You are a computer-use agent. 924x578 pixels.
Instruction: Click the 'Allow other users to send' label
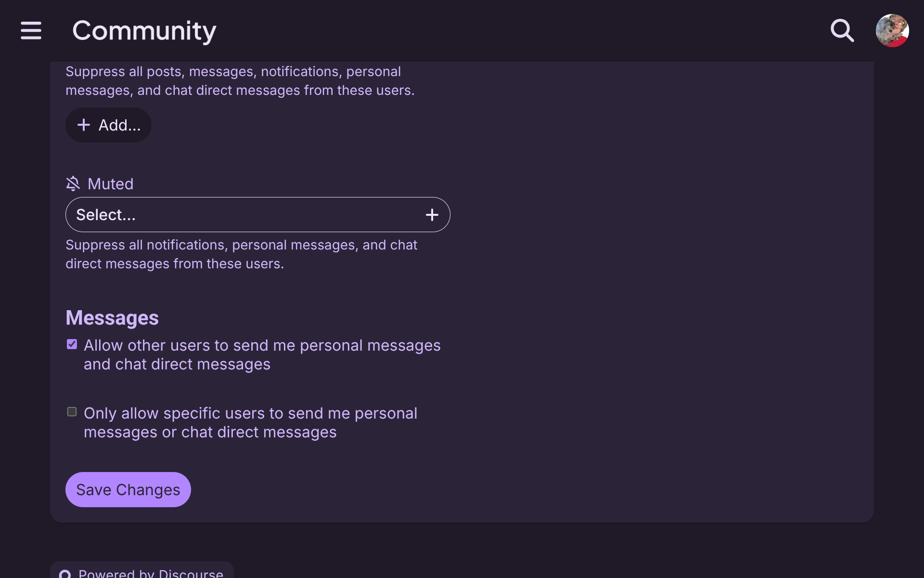click(x=262, y=355)
